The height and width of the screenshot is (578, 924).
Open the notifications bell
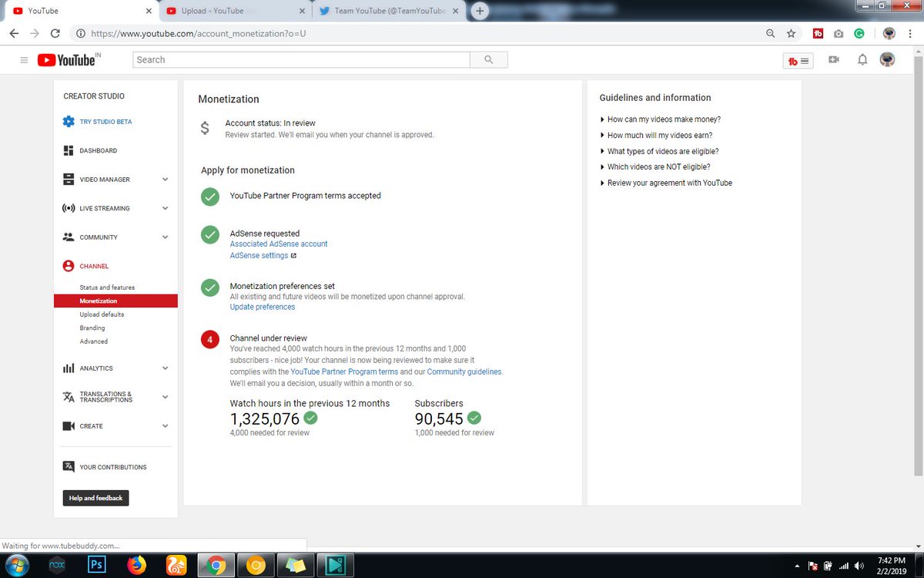[862, 60]
